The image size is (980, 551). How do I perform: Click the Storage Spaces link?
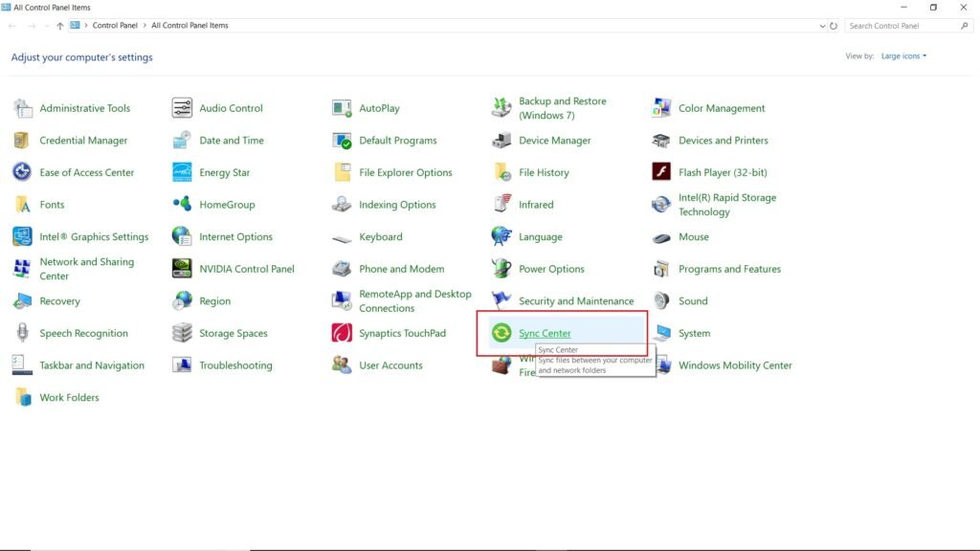(234, 333)
